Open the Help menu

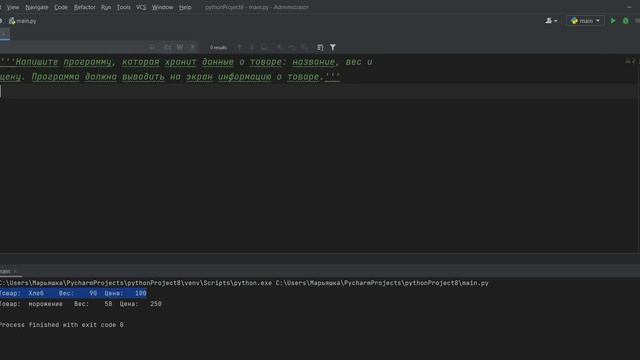[185, 7]
